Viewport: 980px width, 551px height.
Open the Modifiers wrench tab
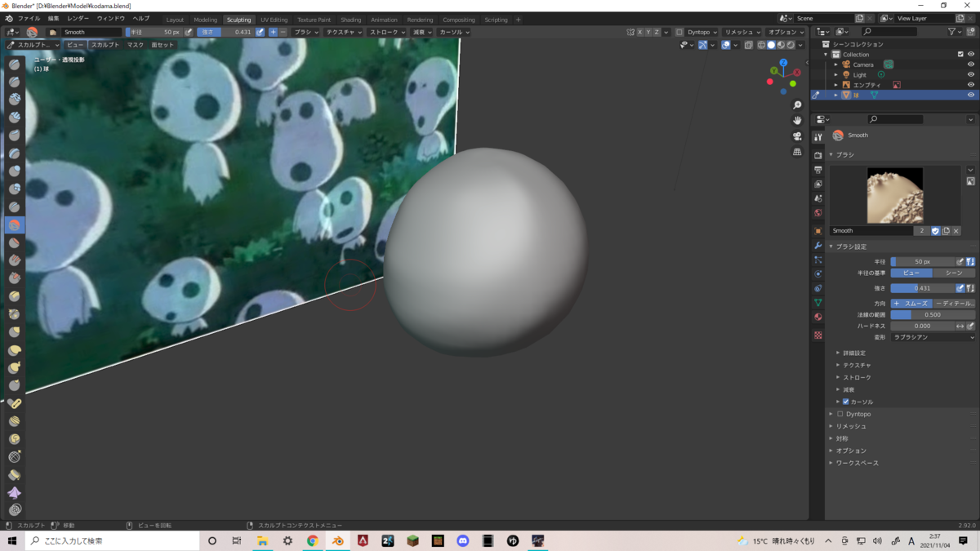point(818,246)
